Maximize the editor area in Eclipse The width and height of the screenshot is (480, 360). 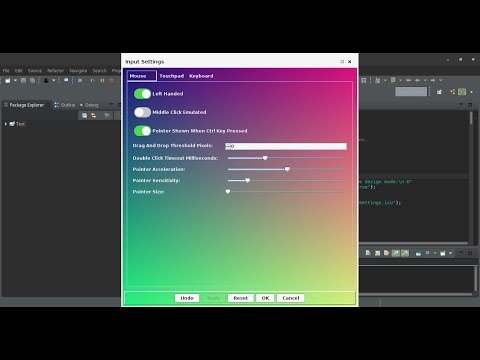pyautogui.click(x=470, y=105)
